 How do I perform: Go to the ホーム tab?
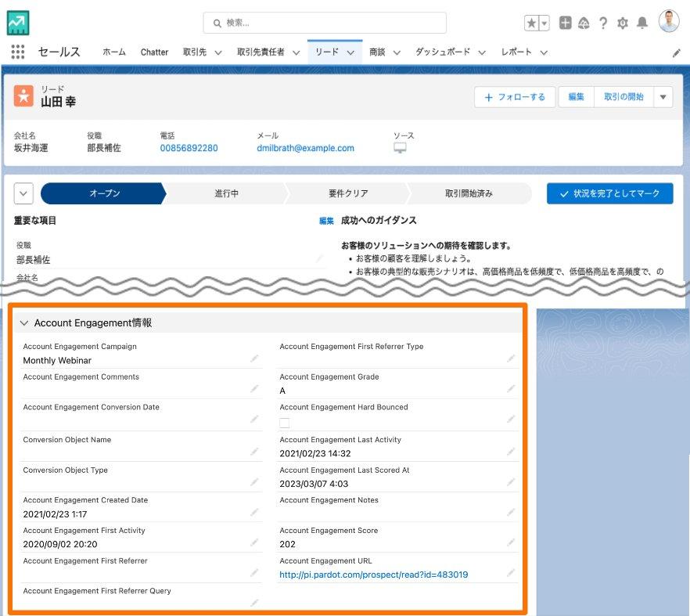[x=114, y=52]
